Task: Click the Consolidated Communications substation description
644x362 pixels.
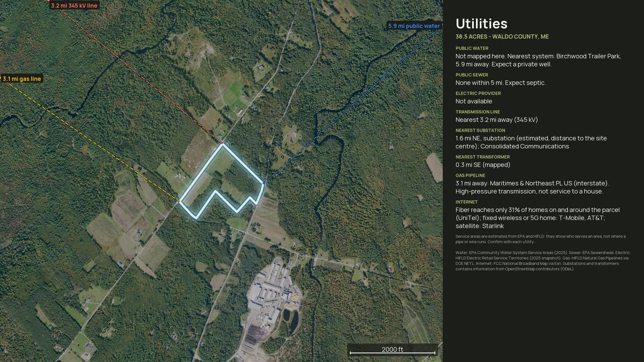Action: (531, 142)
